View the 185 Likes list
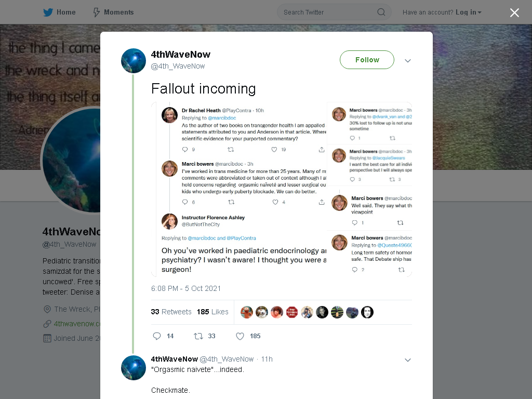The image size is (532, 399). coord(212,312)
